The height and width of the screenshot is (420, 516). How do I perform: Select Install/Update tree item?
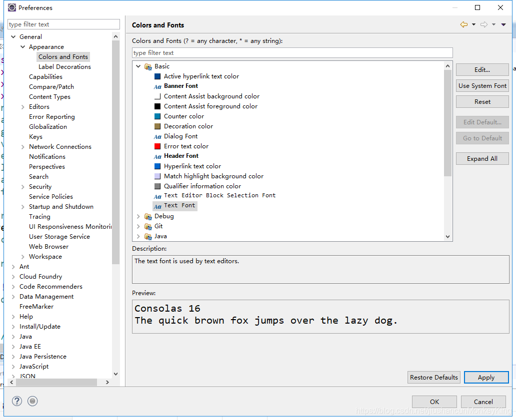point(40,326)
